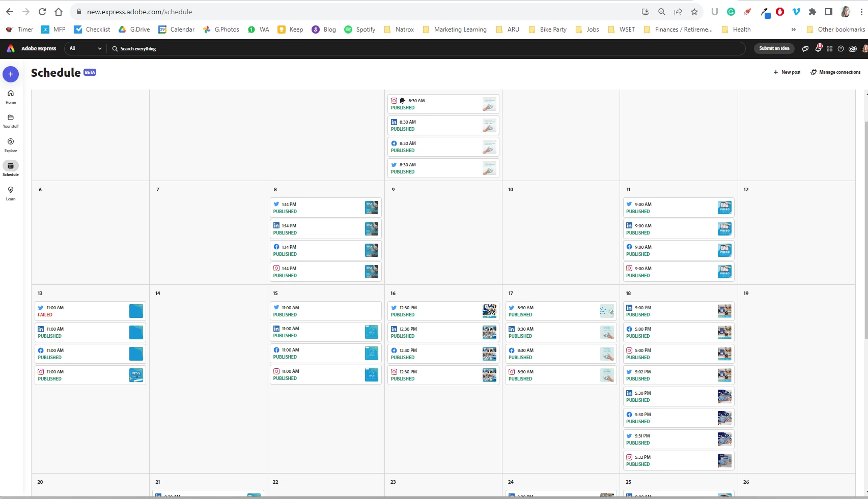Open the red ad blocker extension

click(780, 12)
